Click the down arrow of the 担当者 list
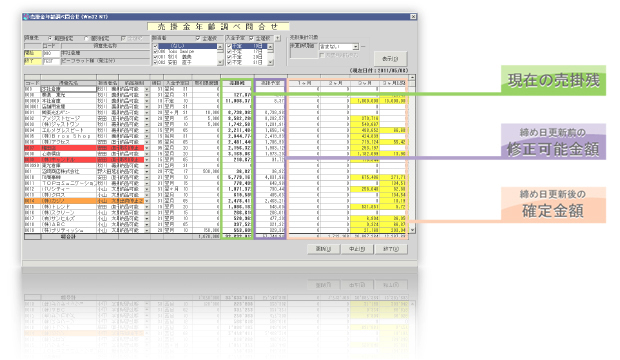 [x=220, y=63]
